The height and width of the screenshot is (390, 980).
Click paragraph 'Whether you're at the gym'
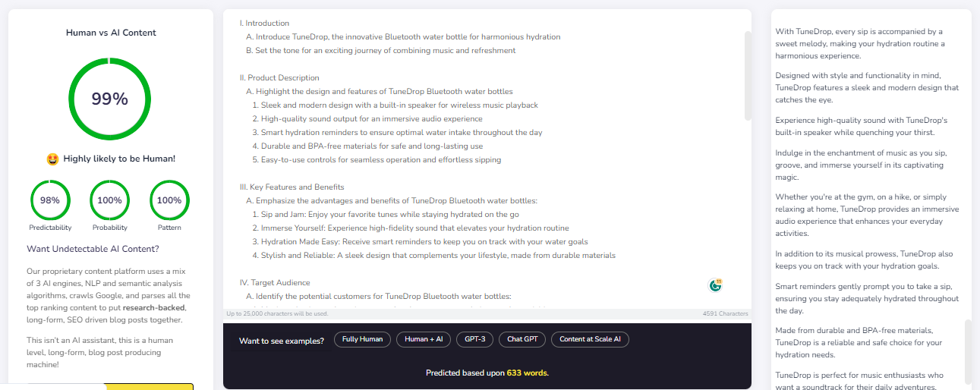pyautogui.click(x=867, y=215)
